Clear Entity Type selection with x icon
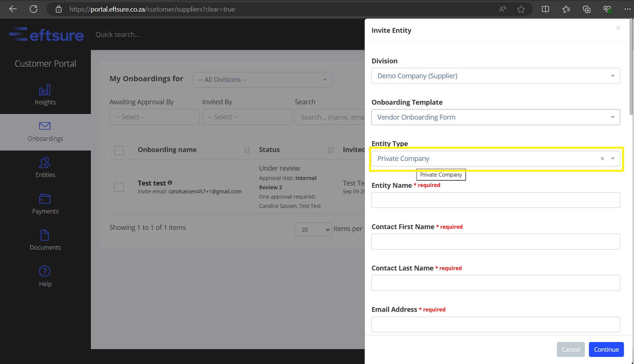Viewport: 634px width, 364px height. (x=602, y=159)
